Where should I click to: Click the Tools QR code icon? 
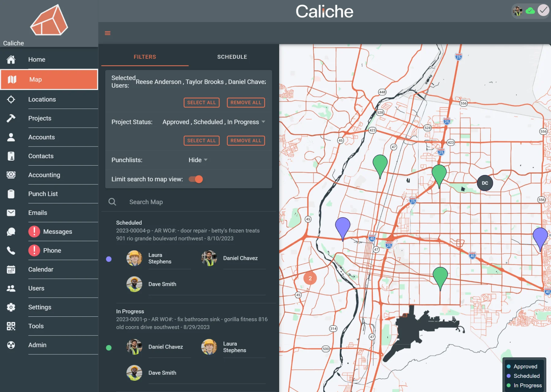coord(11,326)
